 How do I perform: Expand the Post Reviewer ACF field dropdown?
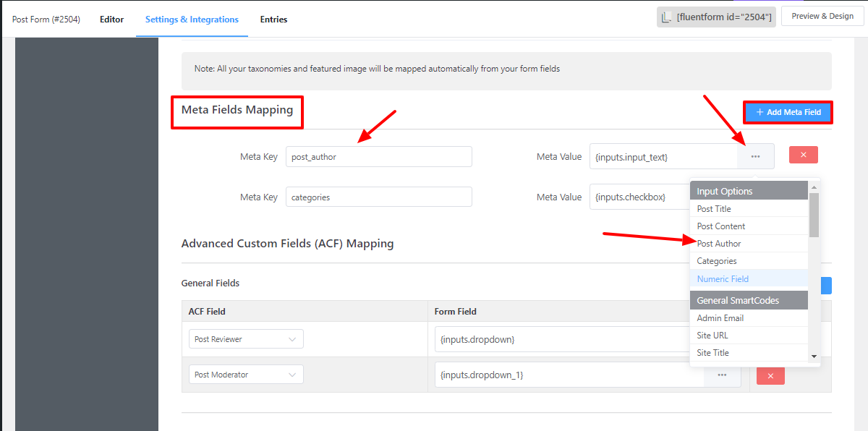point(246,339)
